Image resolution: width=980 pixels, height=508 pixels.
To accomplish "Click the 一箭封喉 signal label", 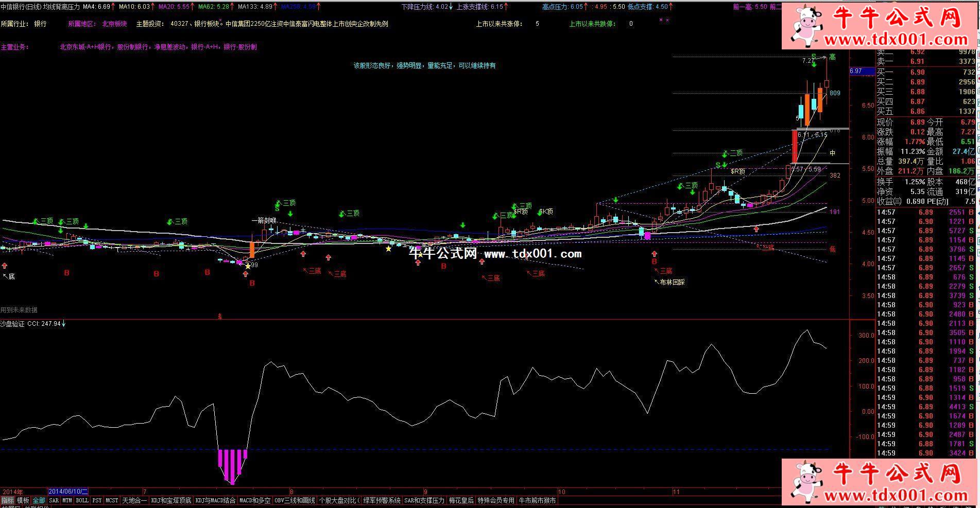I will (264, 220).
